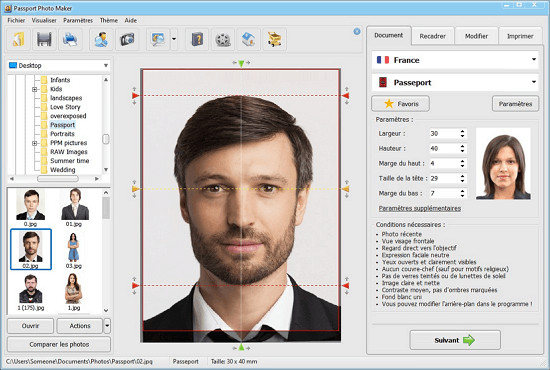Expand the PPM pictures folder node

point(34,143)
